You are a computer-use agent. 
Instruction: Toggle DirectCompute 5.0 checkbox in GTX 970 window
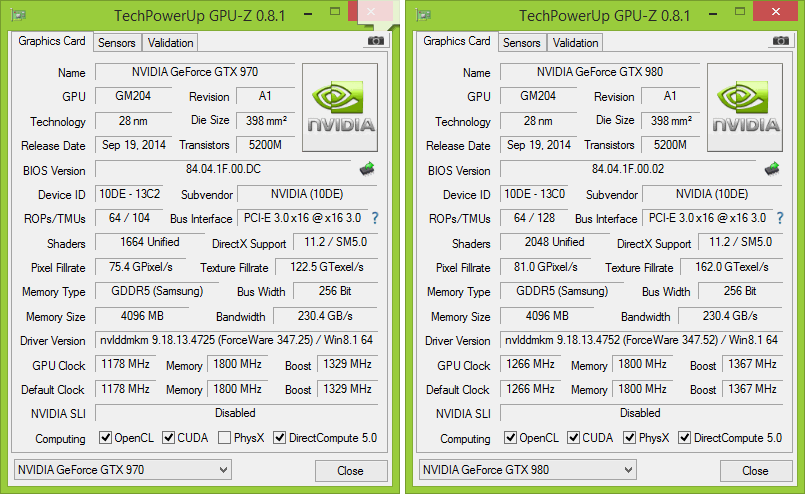[279, 438]
